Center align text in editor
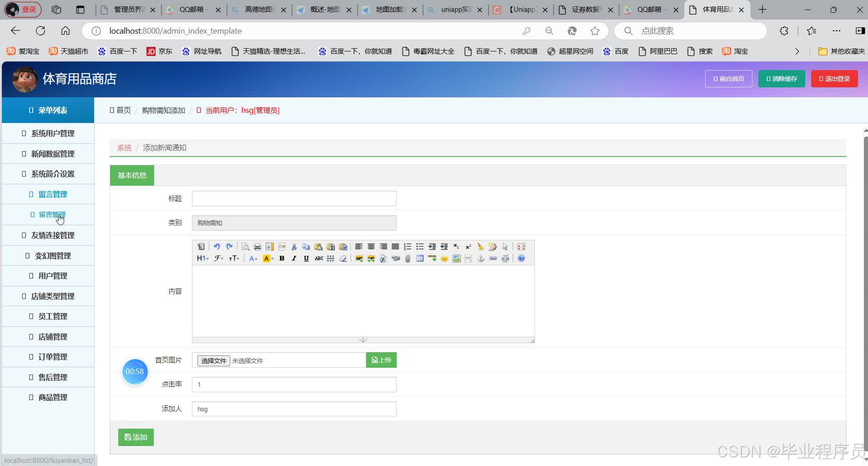The height and width of the screenshot is (466, 868). click(371, 247)
